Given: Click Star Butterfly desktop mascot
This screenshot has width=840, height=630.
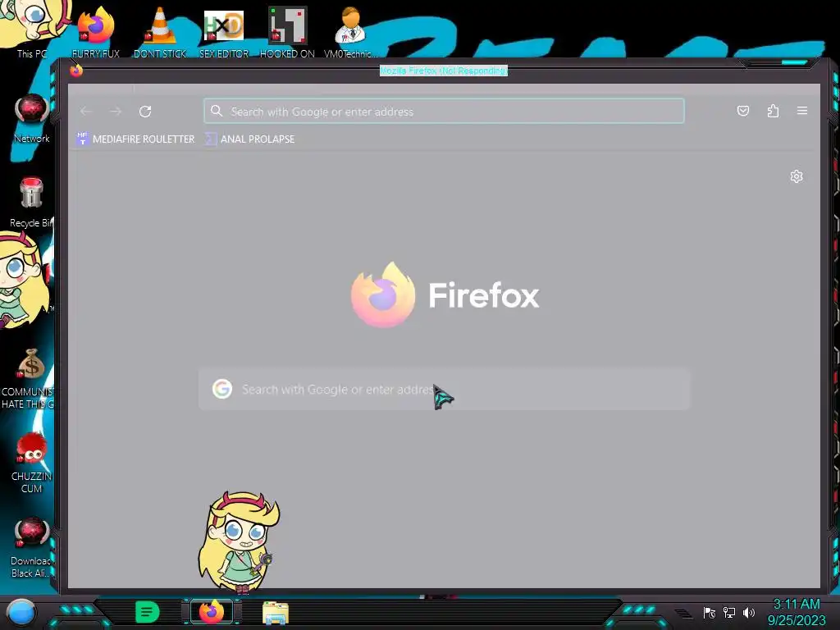Looking at the screenshot, I should 239,542.
